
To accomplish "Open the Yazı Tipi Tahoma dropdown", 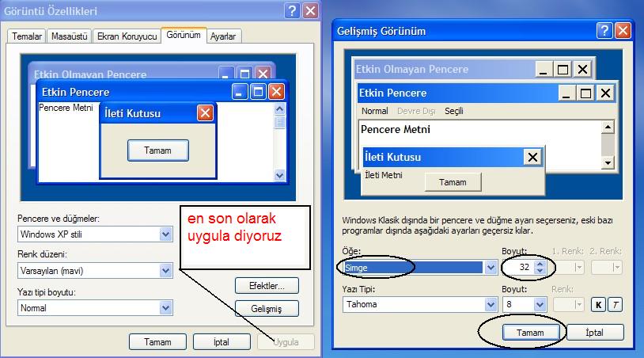I will click(x=490, y=304).
